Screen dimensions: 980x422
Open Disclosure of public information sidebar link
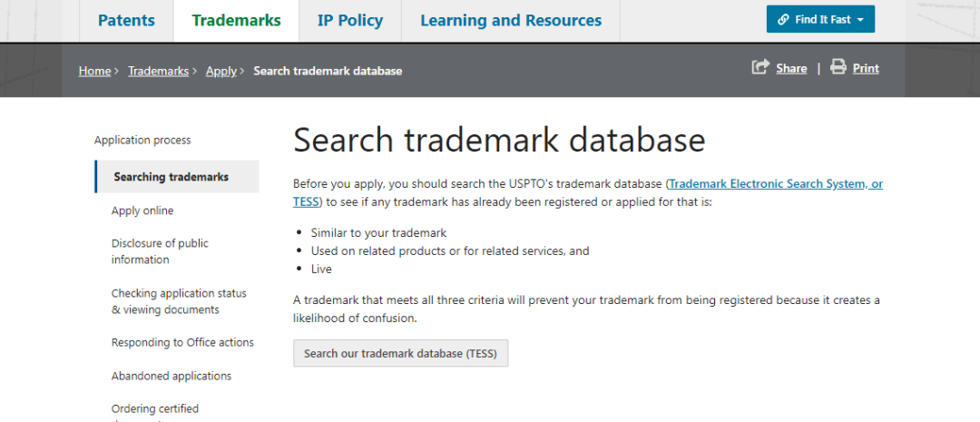coord(160,251)
